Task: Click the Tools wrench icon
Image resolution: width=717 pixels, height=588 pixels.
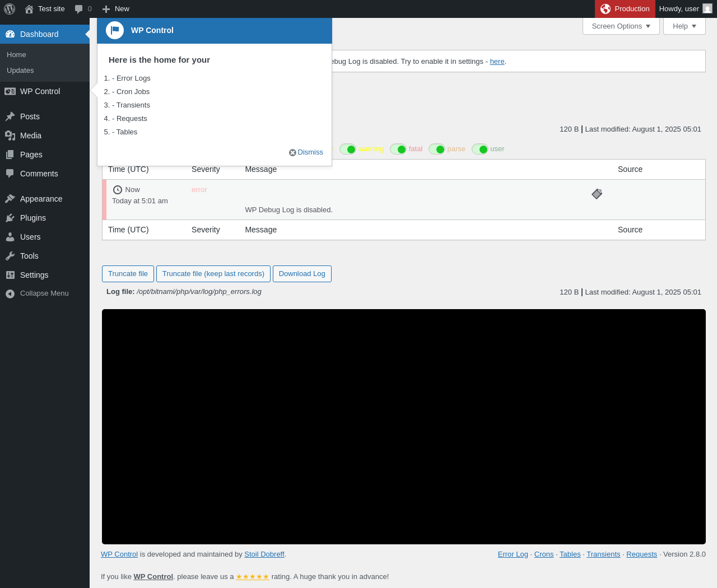Action: point(10,256)
